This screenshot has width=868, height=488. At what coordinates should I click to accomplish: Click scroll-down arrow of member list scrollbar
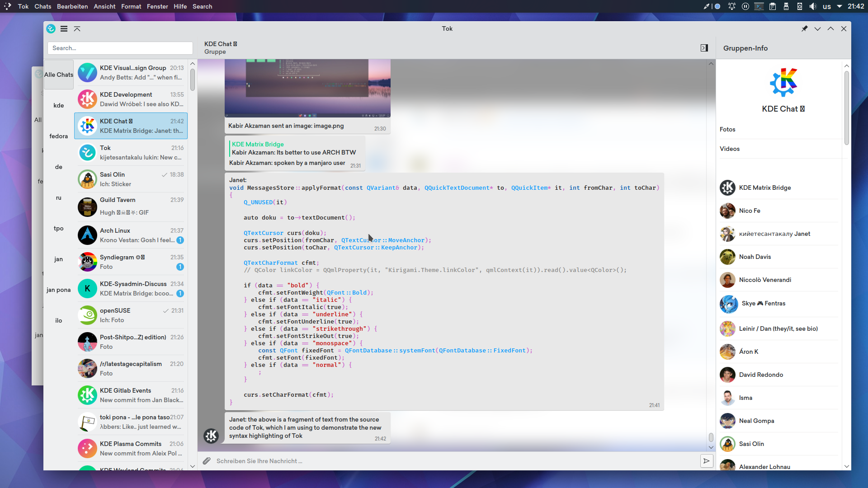847,466
